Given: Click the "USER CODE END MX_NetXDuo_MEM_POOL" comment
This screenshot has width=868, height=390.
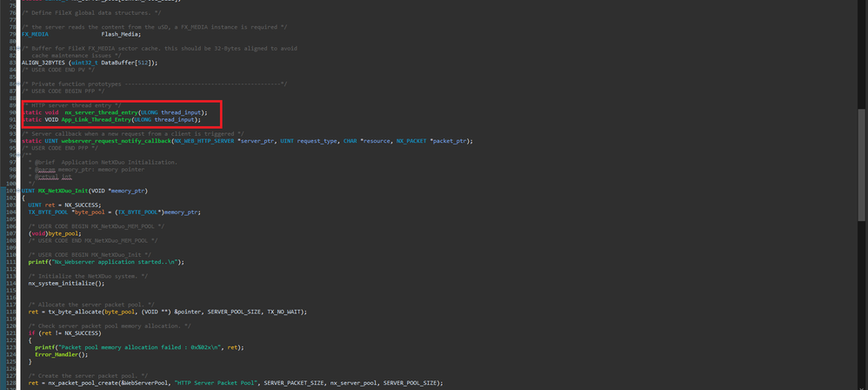Looking at the screenshot, I should [x=93, y=240].
